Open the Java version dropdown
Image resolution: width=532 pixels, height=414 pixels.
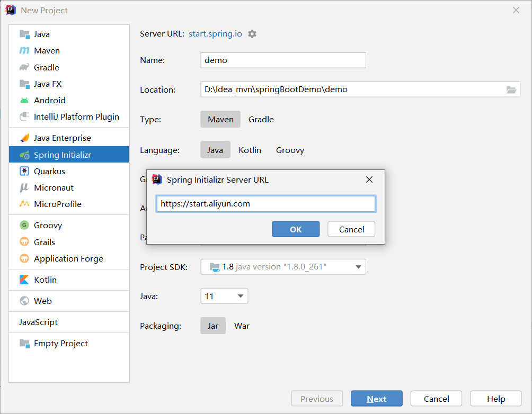tap(224, 296)
